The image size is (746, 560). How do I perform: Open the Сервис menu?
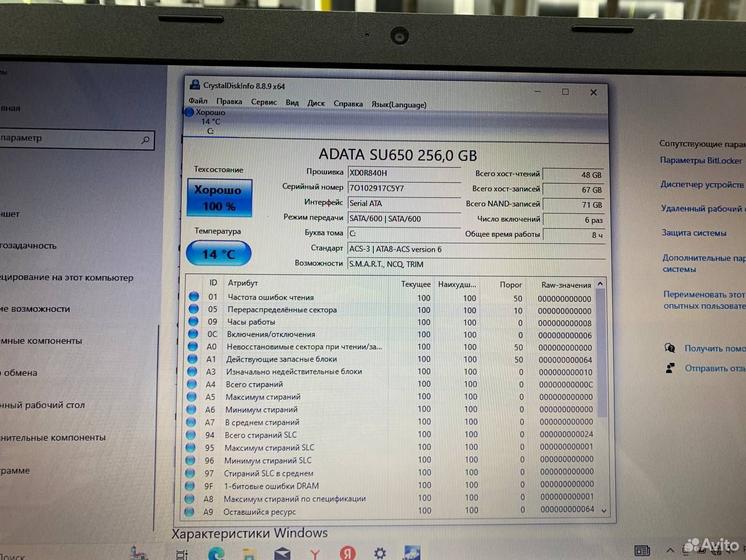point(264,102)
